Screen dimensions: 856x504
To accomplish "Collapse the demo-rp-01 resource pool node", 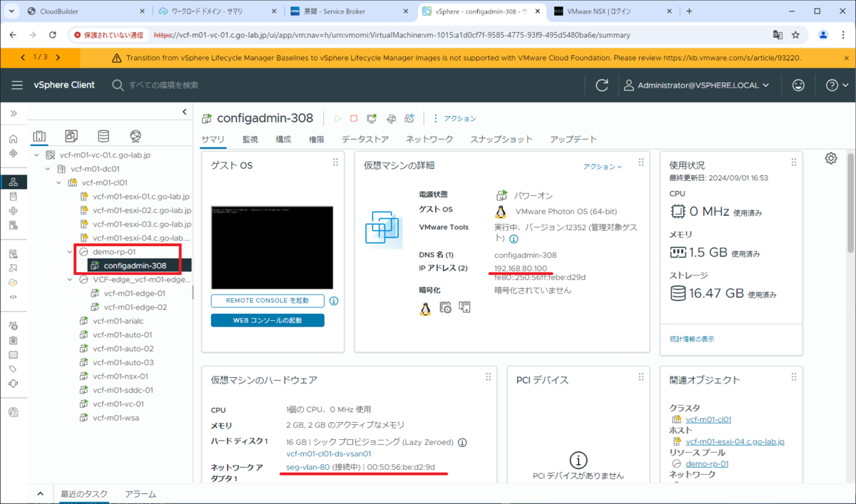I will pos(71,252).
